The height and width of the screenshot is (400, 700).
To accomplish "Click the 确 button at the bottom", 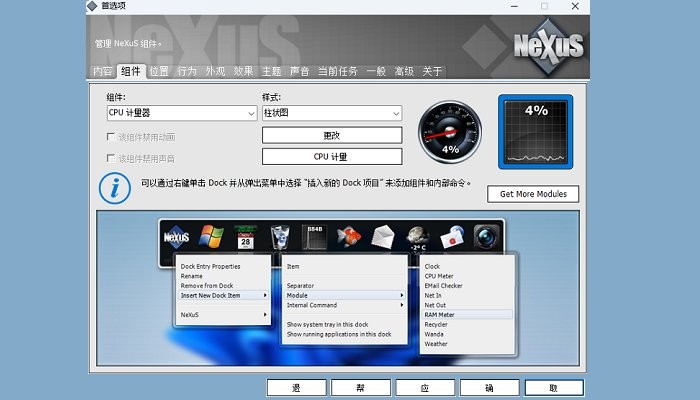I will 489,388.
